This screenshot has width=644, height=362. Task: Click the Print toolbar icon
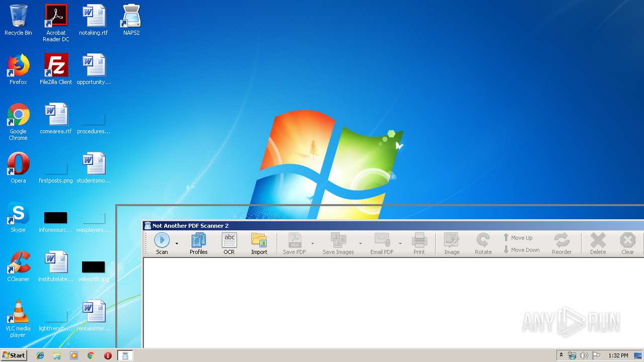[x=419, y=244]
